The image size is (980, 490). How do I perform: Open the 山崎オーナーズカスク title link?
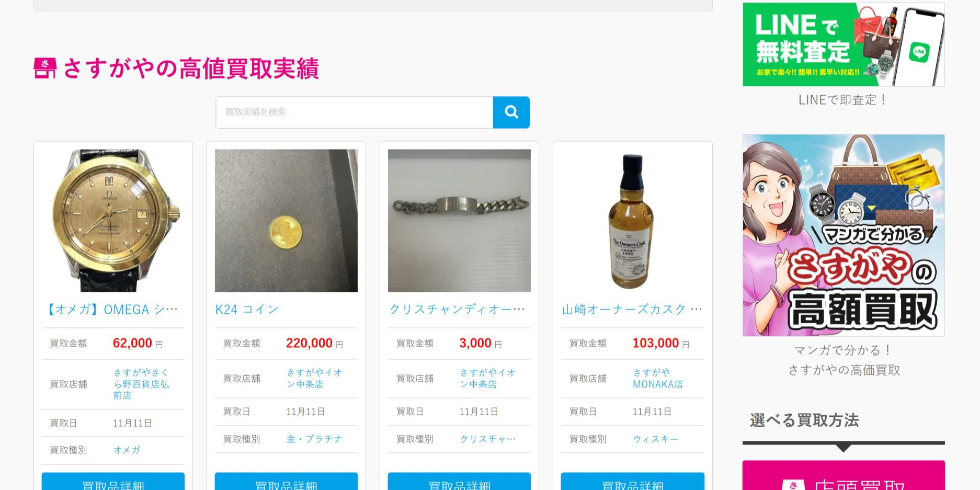click(632, 310)
